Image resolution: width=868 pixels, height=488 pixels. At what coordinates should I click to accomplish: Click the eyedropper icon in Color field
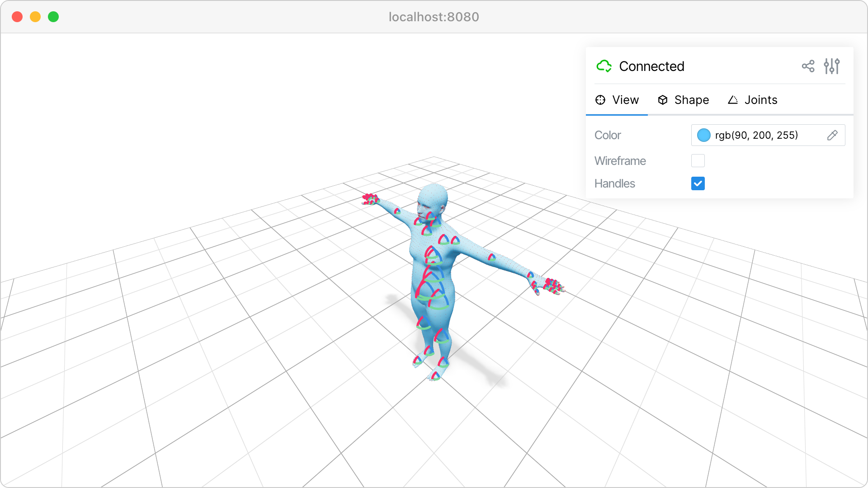832,135
